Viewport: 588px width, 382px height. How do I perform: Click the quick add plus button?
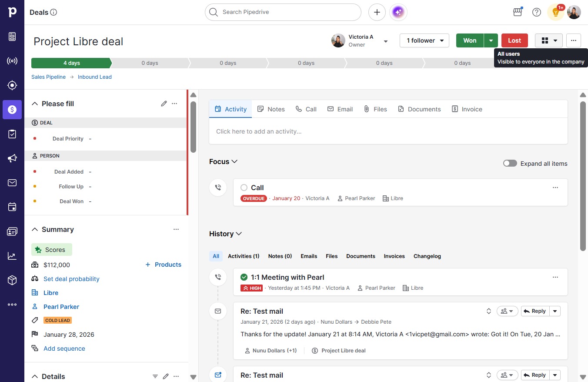coord(377,12)
